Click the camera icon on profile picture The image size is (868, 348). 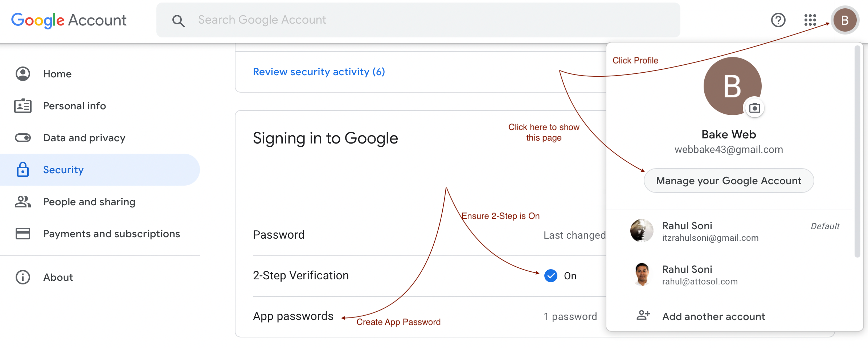point(754,108)
